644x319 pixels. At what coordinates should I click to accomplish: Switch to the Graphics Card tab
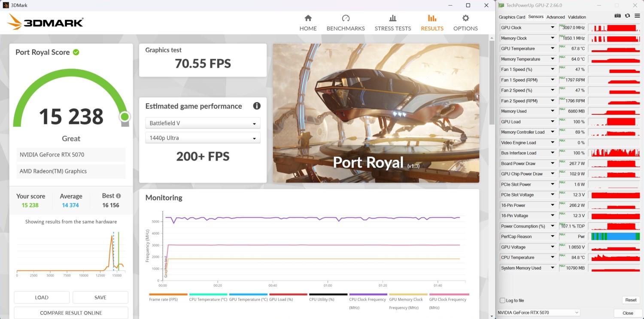[x=512, y=17]
